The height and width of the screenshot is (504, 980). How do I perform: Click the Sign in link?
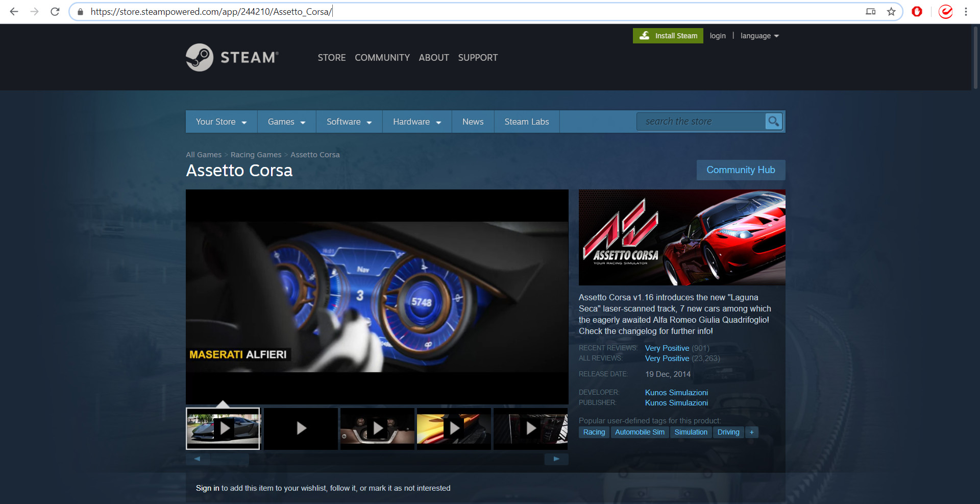click(x=207, y=488)
